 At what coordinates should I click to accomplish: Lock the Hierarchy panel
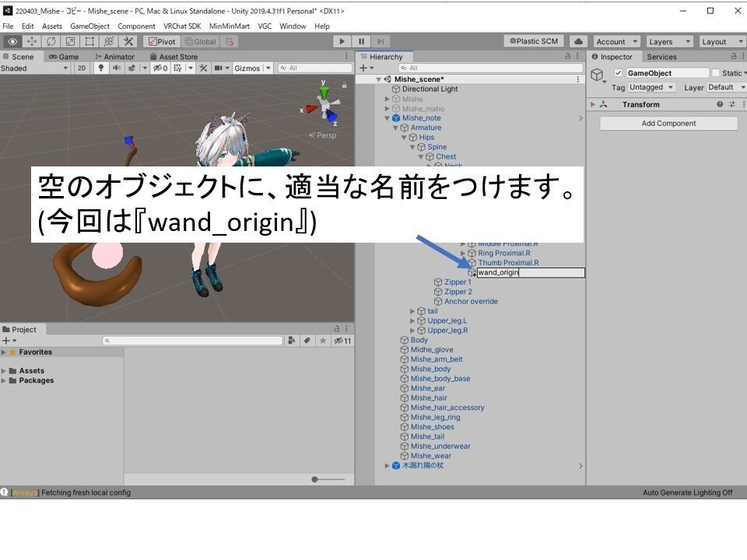pyautogui.click(x=567, y=56)
